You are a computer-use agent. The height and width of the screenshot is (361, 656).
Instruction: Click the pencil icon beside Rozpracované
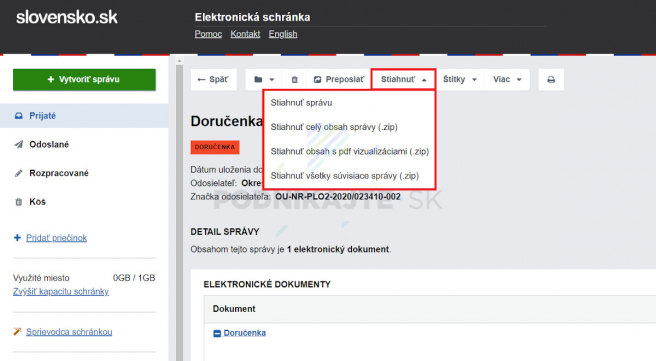(18, 173)
